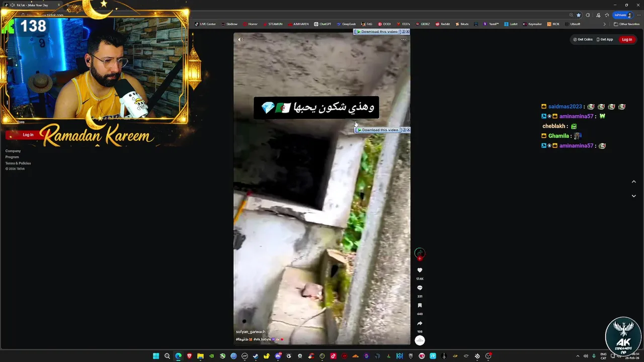This screenshot has width=644, height=362.
Task: Click Get Coins in TikTok header
Action: (x=583, y=39)
